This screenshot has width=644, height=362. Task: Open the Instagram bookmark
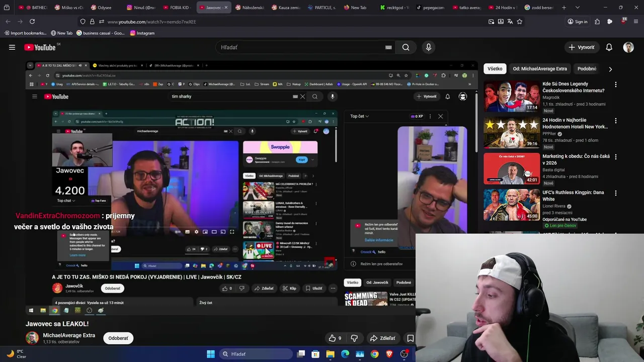(142, 33)
